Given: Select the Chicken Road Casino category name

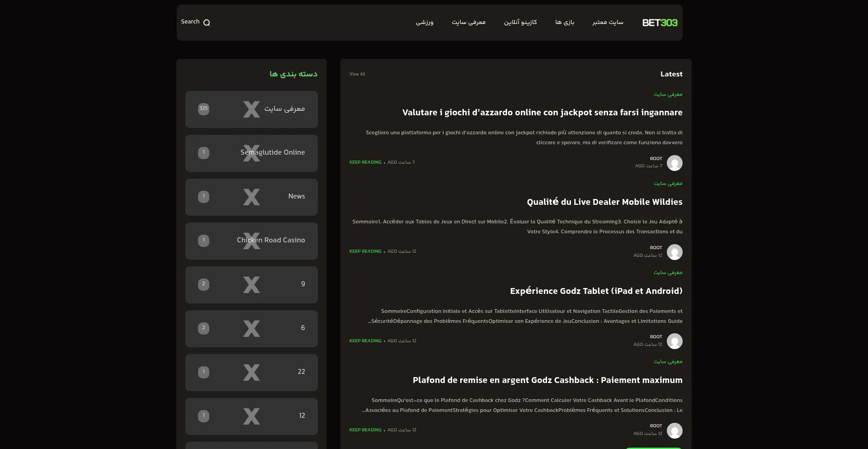Looking at the screenshot, I should (271, 240).
